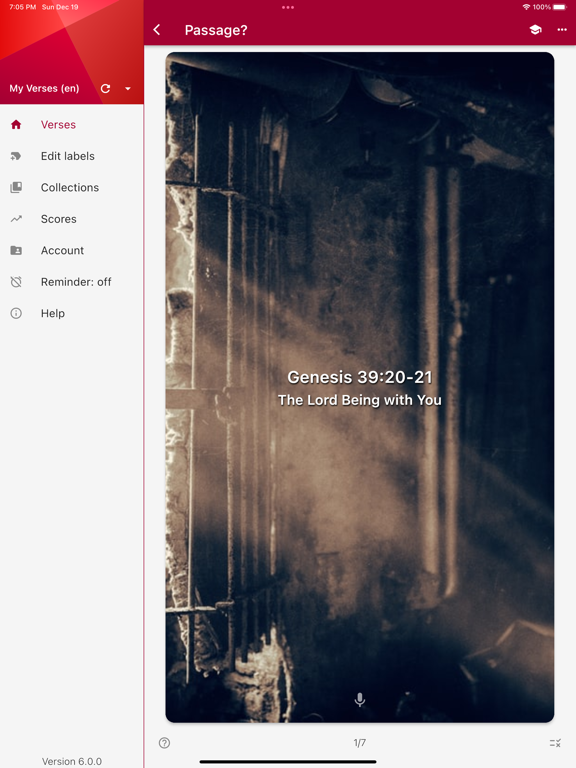Click the Passage? header title

click(216, 30)
